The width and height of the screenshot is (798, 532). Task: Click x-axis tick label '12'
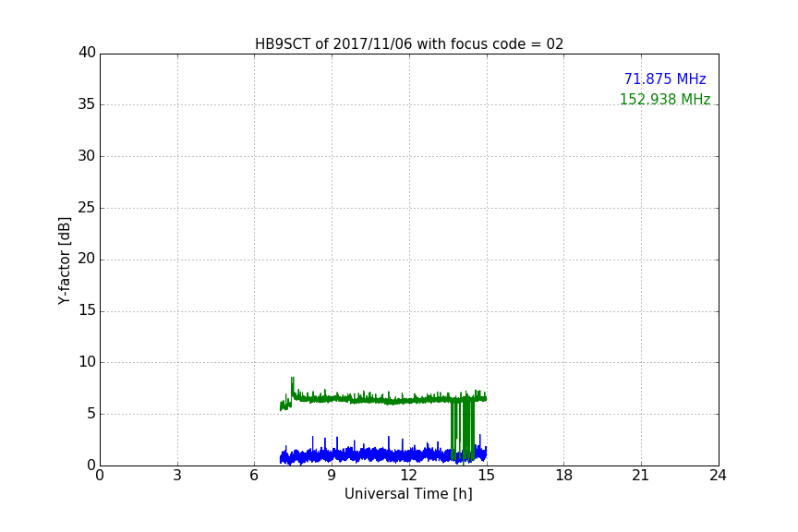click(409, 476)
